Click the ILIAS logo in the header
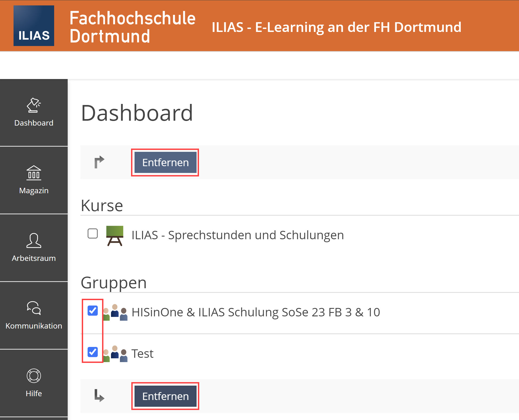Viewport: 519px width, 420px height. [34, 26]
